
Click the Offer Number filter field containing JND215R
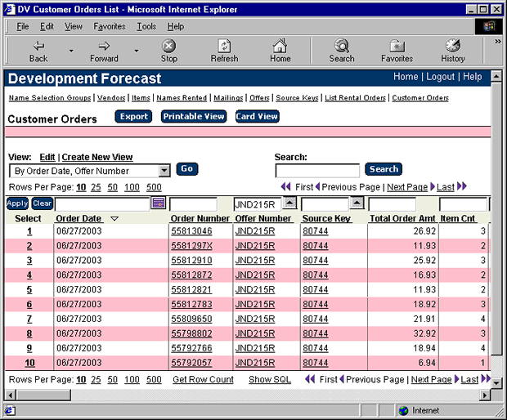pyautogui.click(x=257, y=204)
